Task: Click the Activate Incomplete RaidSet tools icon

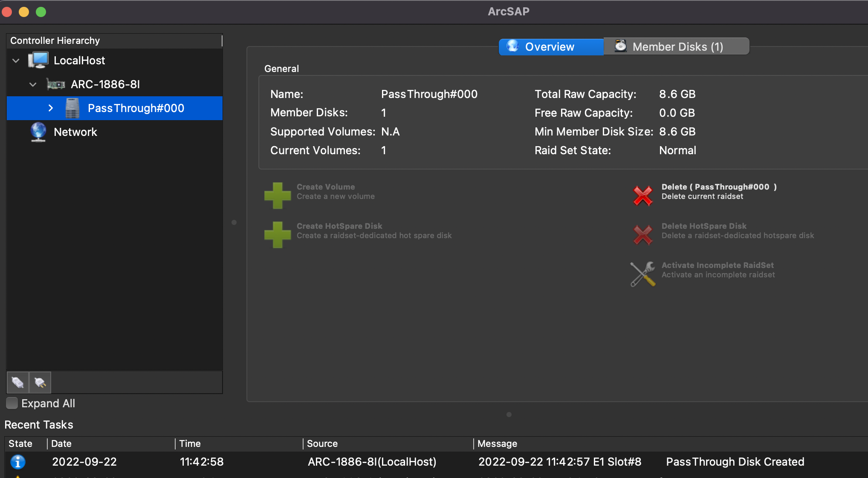Action: pos(642,274)
